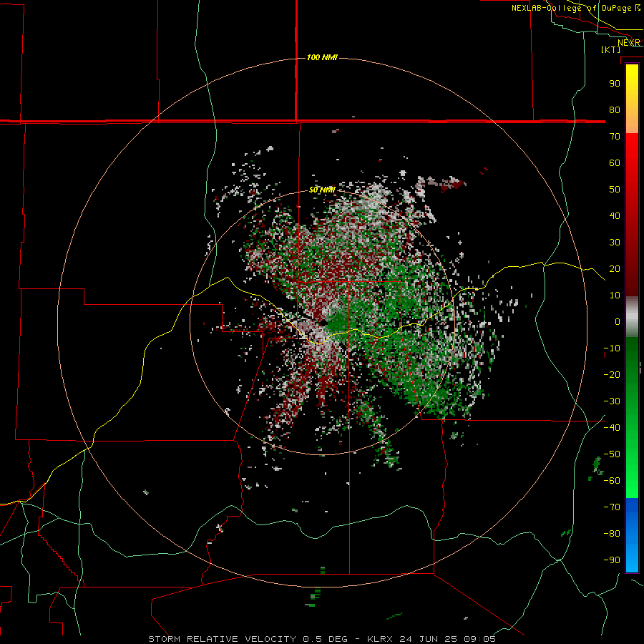The image size is (644, 644).
Task: Click the 30 value on velocity scale
Action: [615, 243]
